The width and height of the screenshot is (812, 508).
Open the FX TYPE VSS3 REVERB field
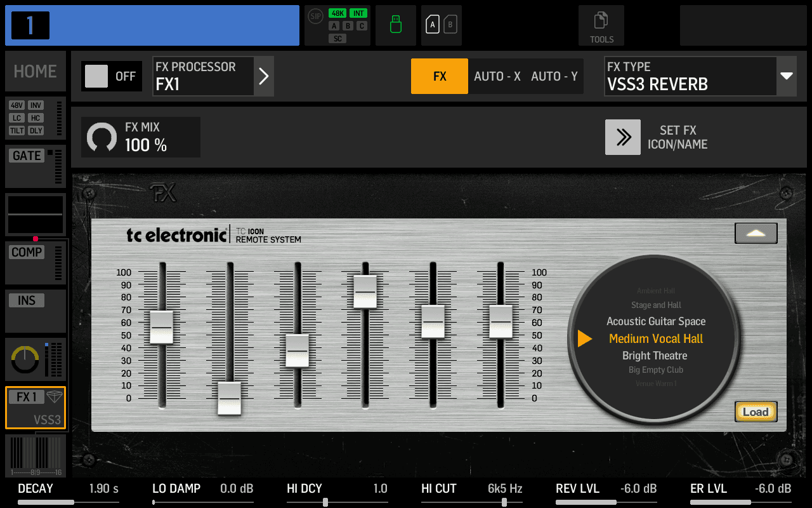690,76
